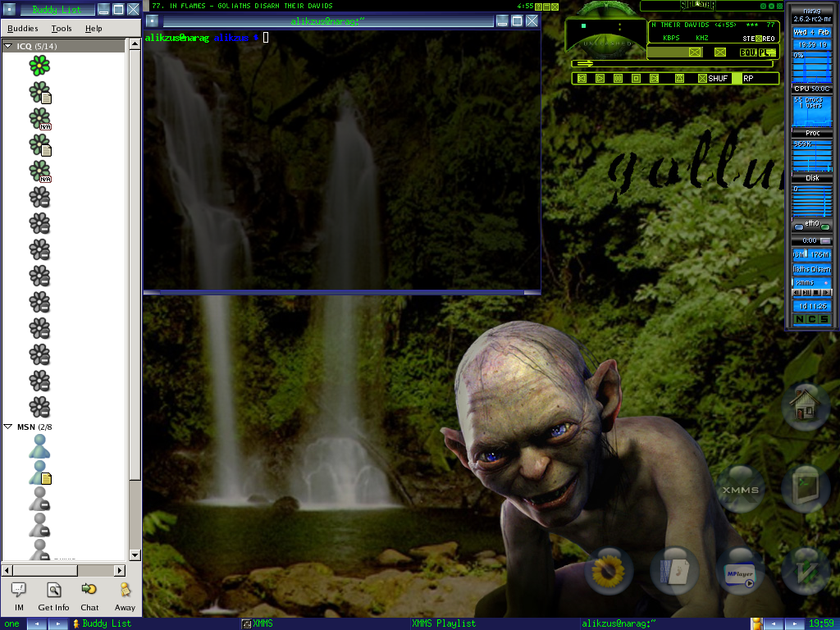Toggle RP repeat in XMMS

tap(748, 79)
